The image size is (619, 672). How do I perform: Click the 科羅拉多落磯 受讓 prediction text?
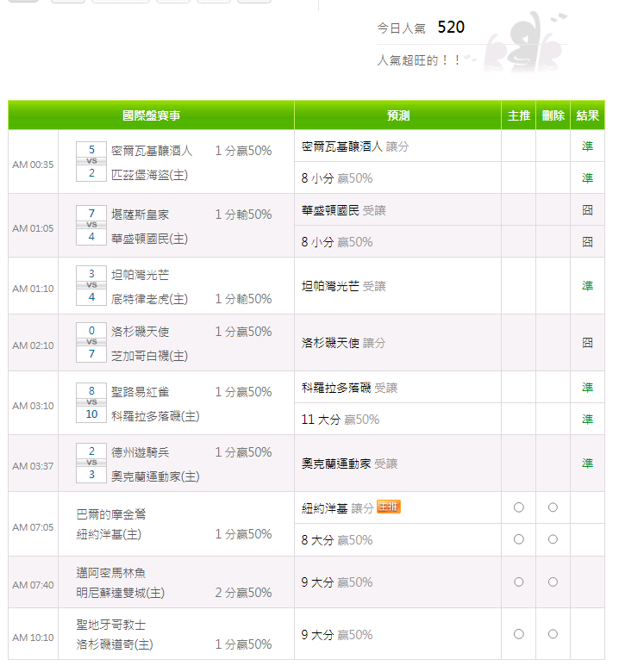(x=349, y=388)
